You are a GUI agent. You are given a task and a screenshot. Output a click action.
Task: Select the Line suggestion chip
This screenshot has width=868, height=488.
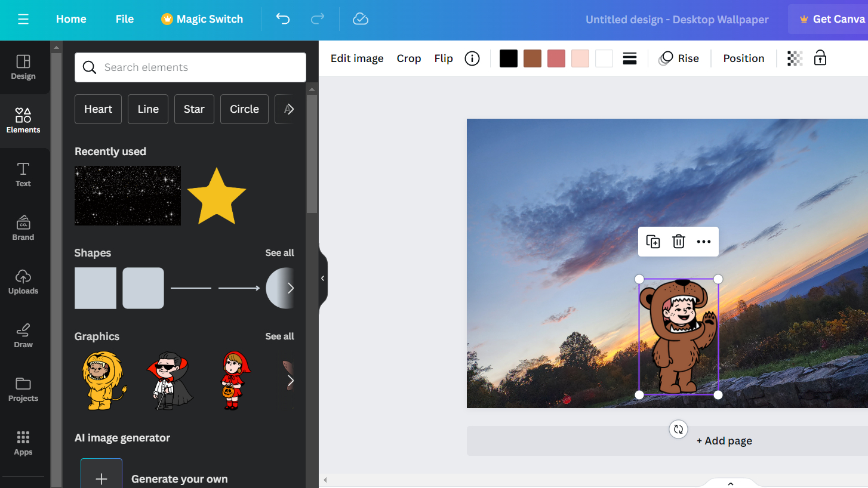(148, 109)
